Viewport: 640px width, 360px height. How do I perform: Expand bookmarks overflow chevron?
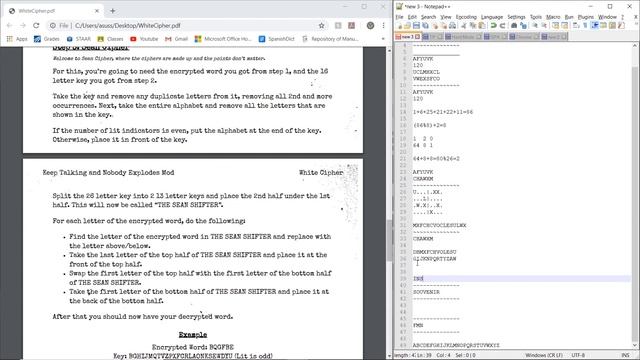click(383, 39)
